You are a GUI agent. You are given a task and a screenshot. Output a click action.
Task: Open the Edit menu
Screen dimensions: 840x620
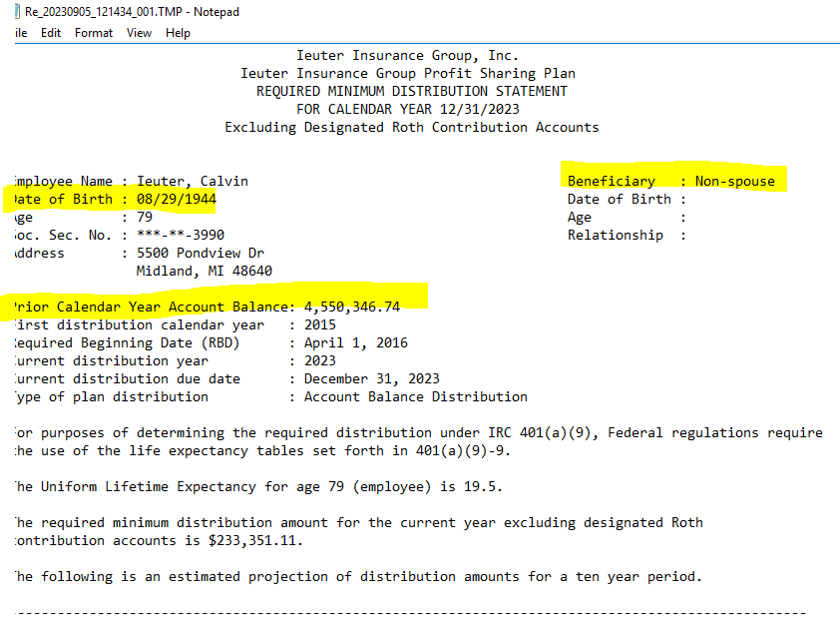click(x=51, y=33)
